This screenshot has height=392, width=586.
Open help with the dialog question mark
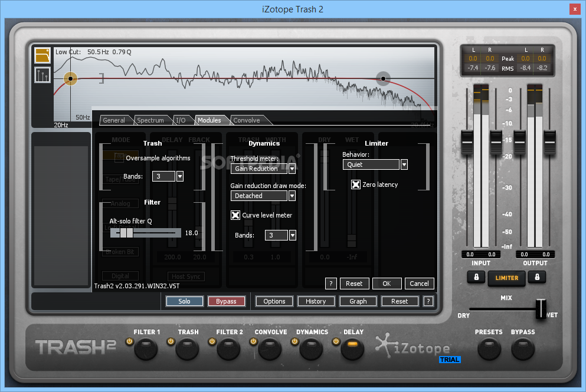point(330,284)
